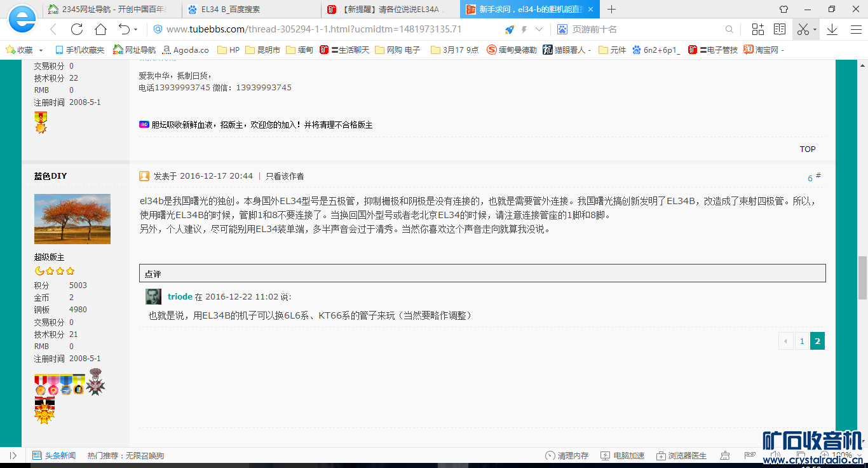Viewport: 868px width, 468px height.
Task: Open the 淘宝网 bookmark
Action: click(764, 50)
